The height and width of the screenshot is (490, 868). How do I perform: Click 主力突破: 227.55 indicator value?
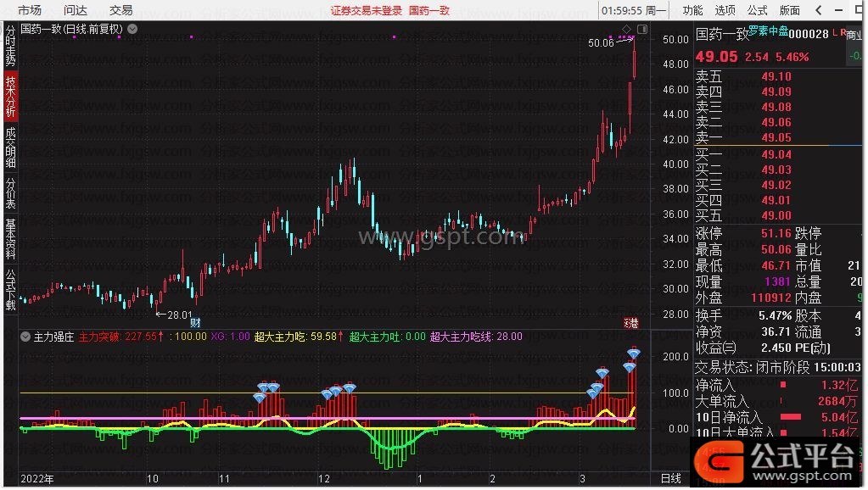(x=121, y=337)
